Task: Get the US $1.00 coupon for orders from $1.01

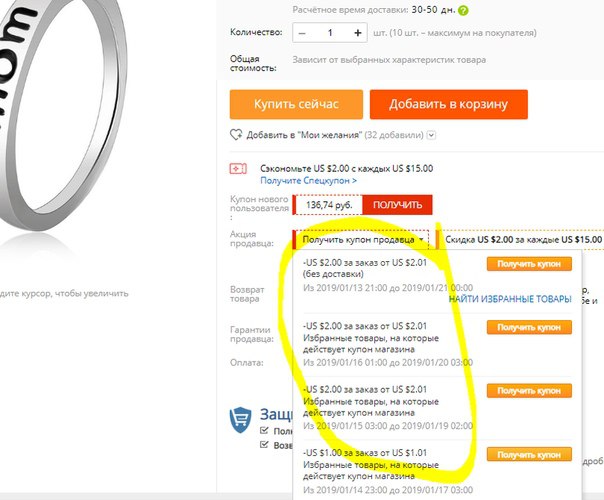Action: 529,455
